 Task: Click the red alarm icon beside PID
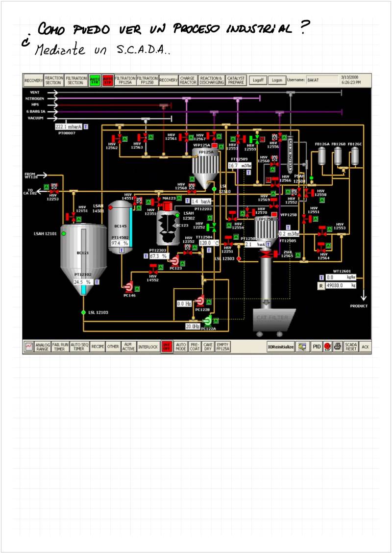(x=328, y=347)
